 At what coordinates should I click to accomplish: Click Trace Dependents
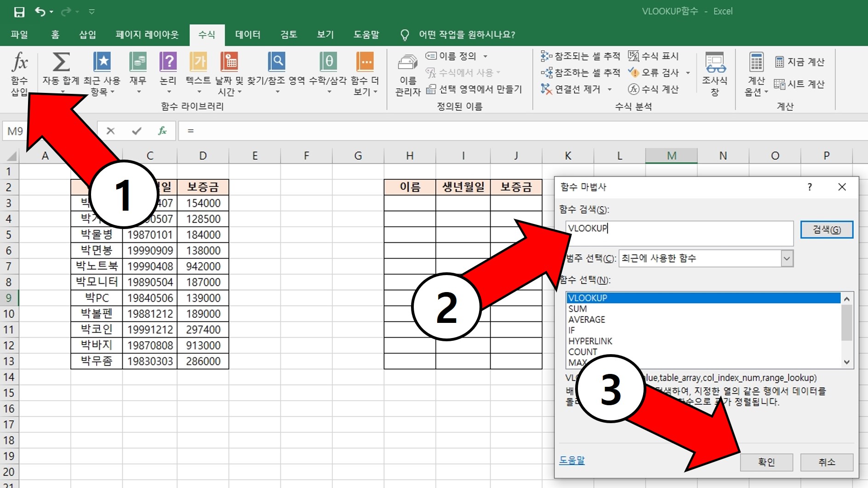[x=580, y=73]
